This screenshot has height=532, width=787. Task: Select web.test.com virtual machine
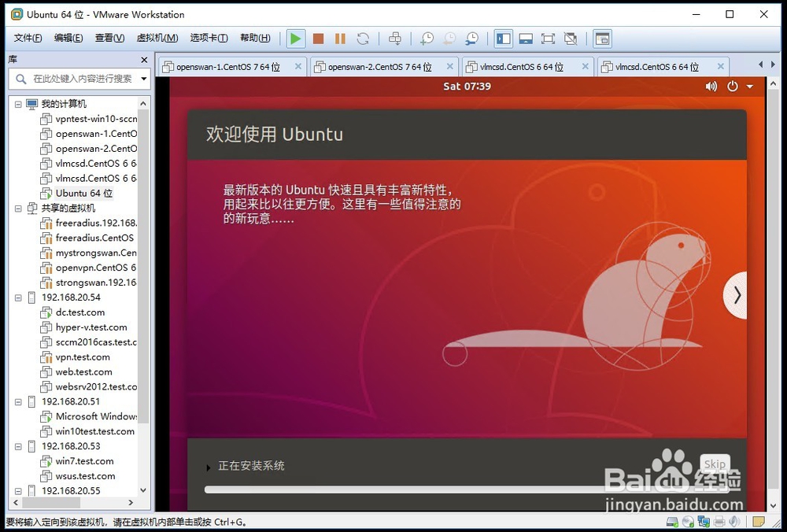76,372
